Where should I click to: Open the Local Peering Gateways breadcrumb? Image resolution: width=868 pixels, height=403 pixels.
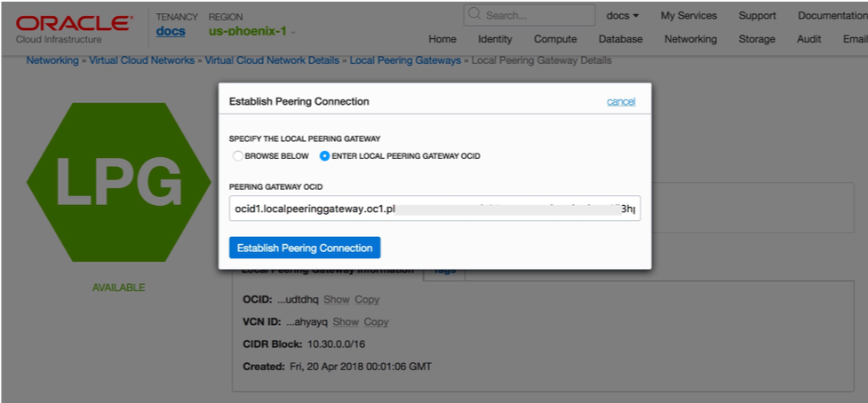click(404, 60)
